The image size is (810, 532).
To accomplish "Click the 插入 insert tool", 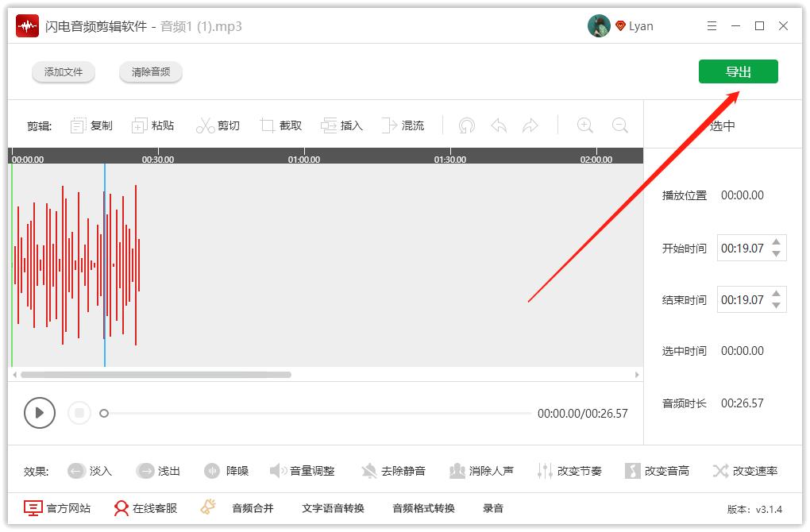I will click(x=342, y=125).
